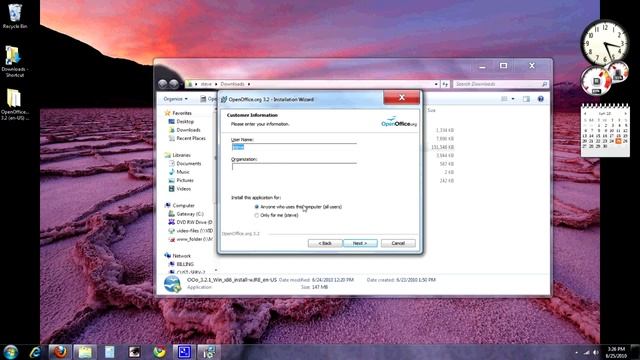Cancel the OpenOffice.org installation wizard
The height and width of the screenshot is (360, 640).
coord(398,243)
